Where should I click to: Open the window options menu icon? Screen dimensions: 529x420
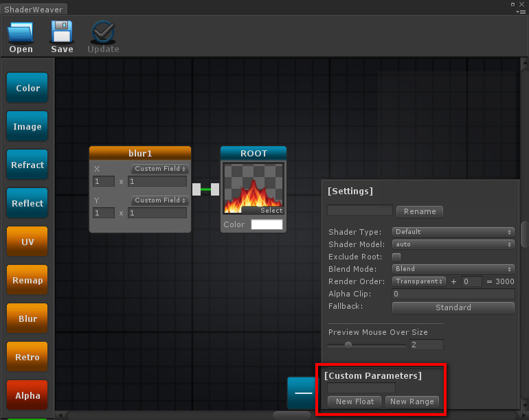[521, 12]
